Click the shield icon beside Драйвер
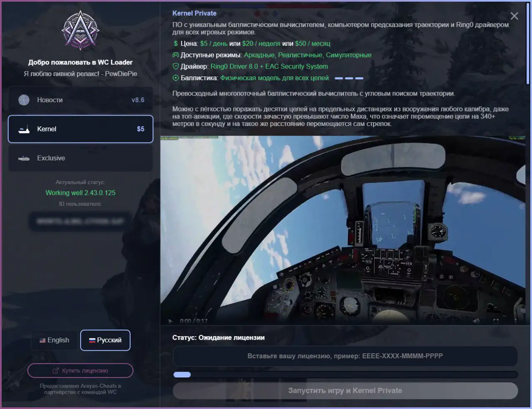Image resolution: width=532 pixels, height=409 pixels. click(176, 67)
